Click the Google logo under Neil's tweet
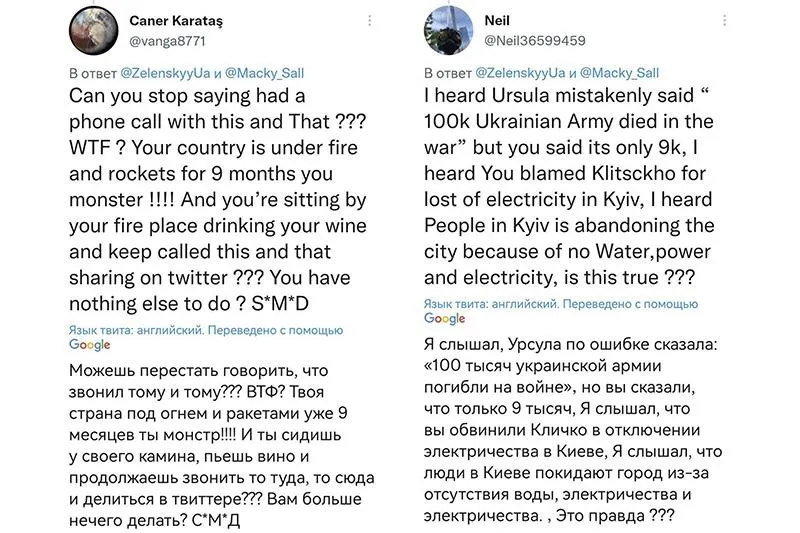Viewport: 800px width, 533px height. tap(445, 318)
